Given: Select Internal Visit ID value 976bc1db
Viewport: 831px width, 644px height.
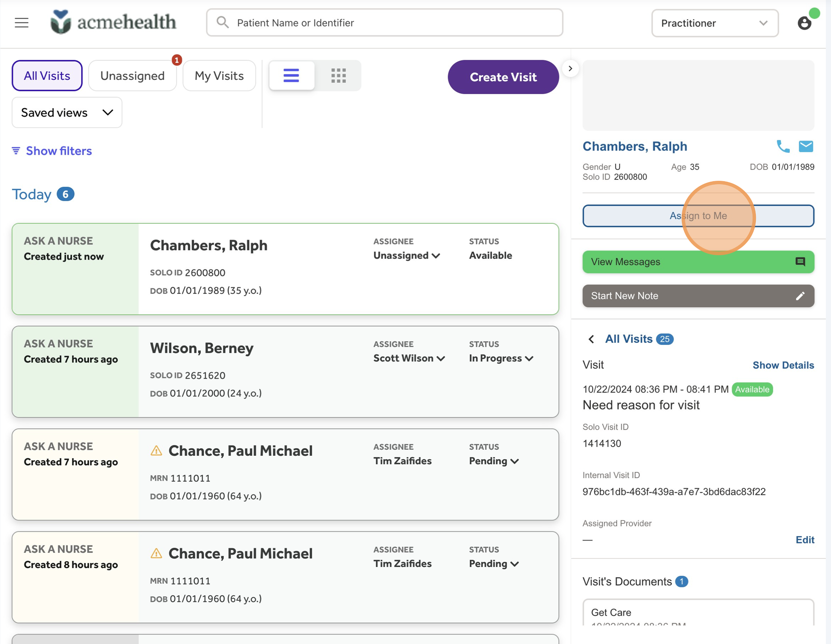Looking at the screenshot, I should pyautogui.click(x=674, y=491).
